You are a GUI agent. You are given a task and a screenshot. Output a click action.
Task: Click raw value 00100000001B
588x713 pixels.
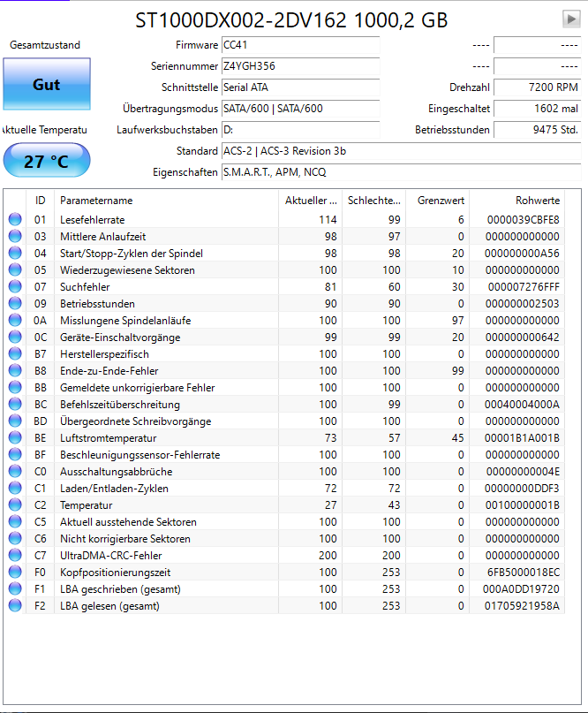pos(522,505)
